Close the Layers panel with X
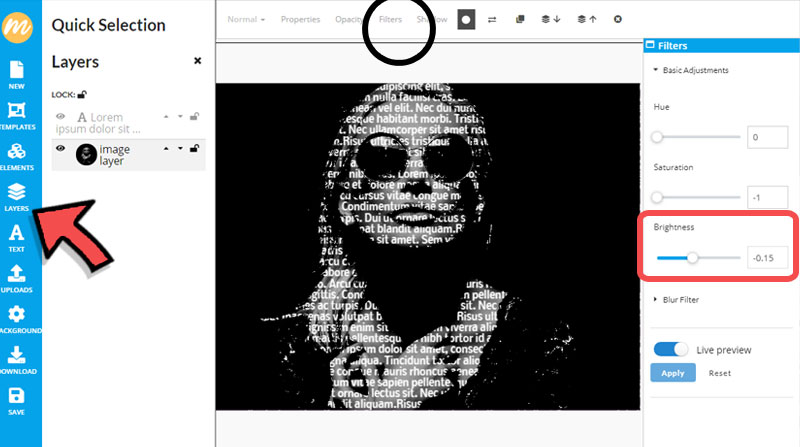The height and width of the screenshot is (447, 800). [197, 61]
